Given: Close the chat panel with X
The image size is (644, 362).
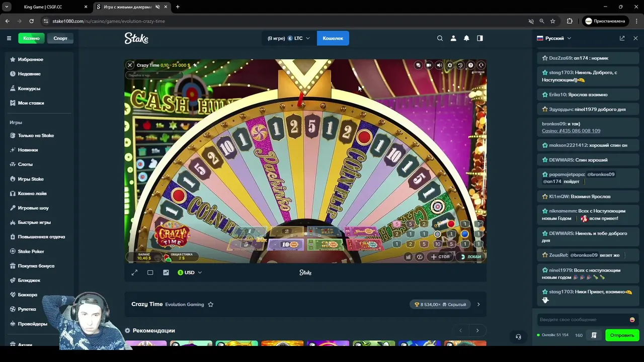Looking at the screenshot, I should 635,38.
